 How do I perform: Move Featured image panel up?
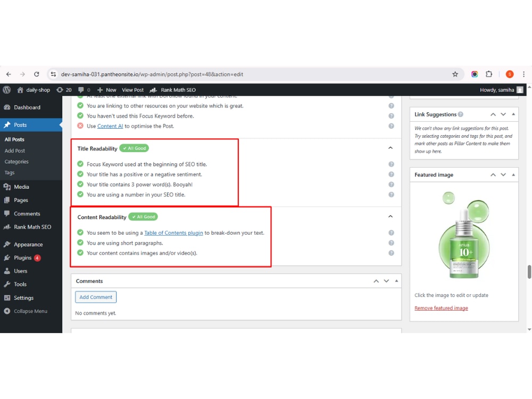coord(493,174)
